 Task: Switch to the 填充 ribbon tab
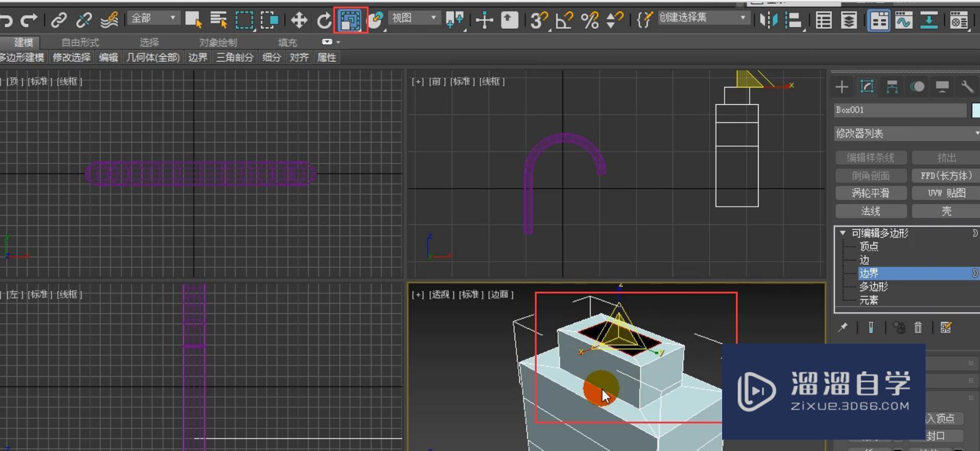[287, 43]
